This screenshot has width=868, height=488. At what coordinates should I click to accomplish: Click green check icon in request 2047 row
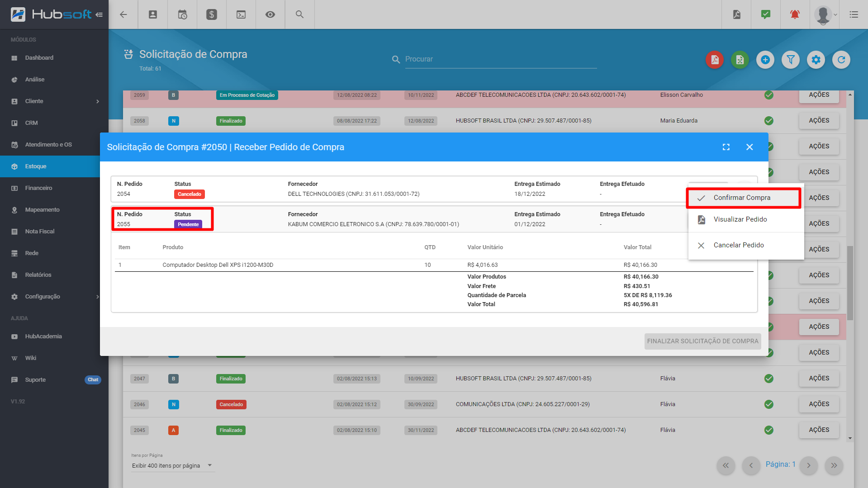(769, 379)
